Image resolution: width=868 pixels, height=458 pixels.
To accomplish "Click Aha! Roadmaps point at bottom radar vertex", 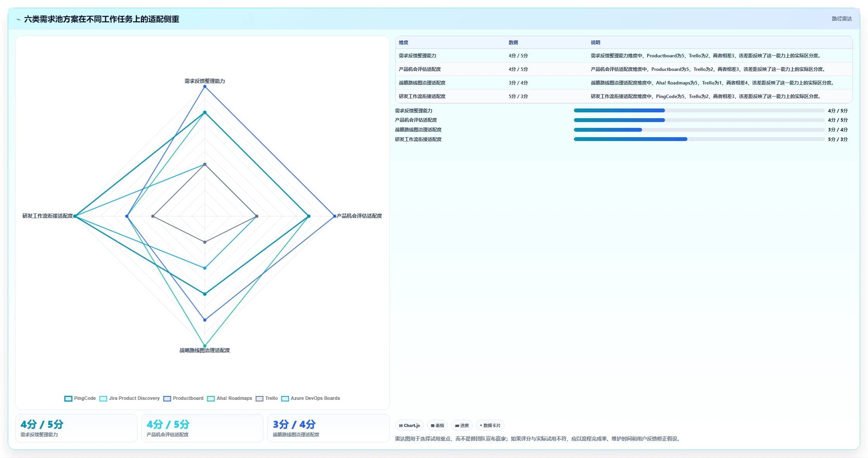I will pos(205,346).
